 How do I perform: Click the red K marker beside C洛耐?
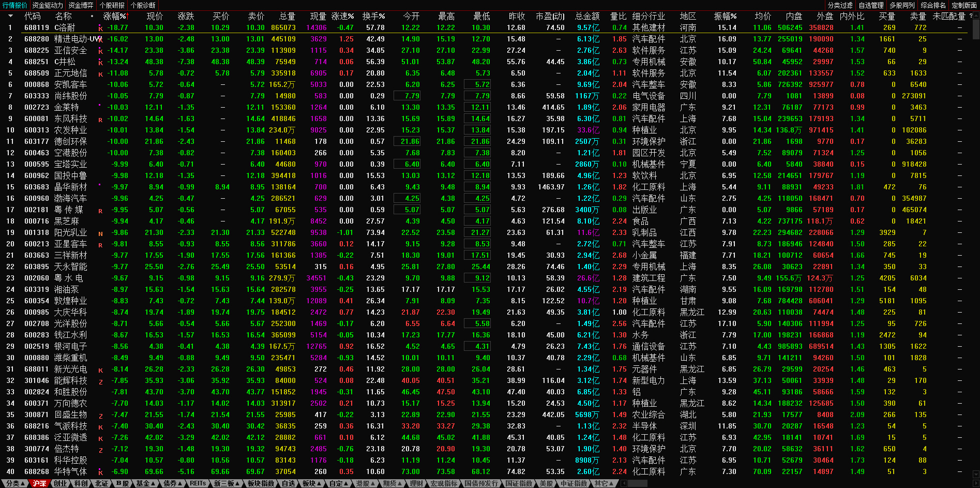(x=100, y=28)
